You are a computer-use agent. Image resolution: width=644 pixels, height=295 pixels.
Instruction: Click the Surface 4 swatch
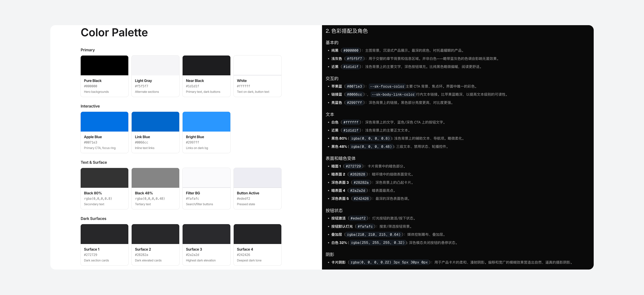[x=257, y=234]
